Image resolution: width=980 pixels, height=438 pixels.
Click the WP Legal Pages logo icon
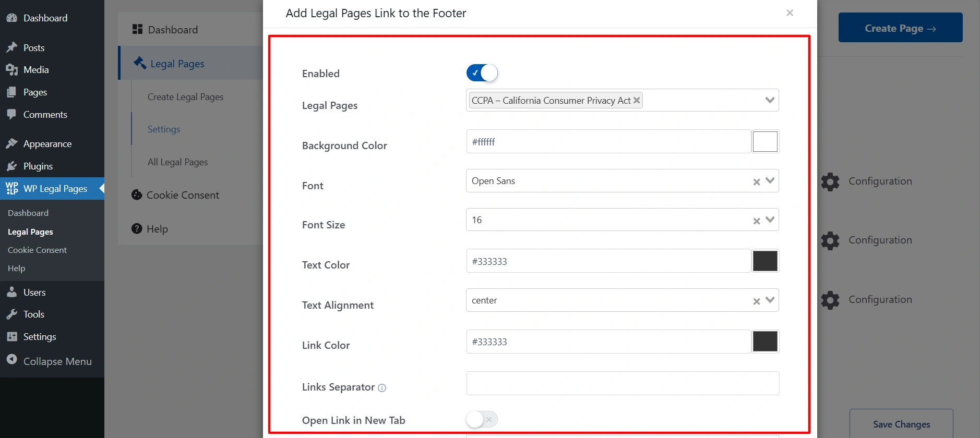pos(11,188)
